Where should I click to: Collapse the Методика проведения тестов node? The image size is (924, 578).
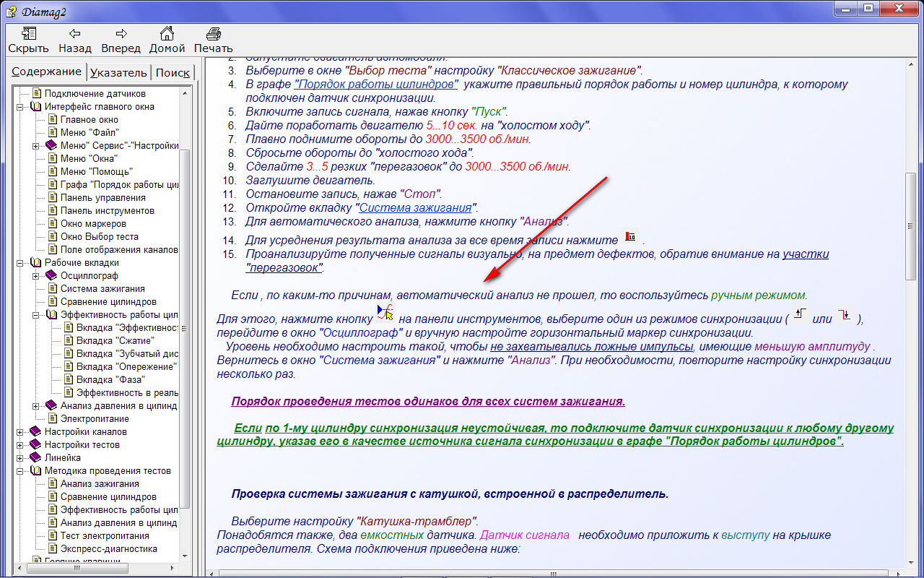(x=21, y=471)
